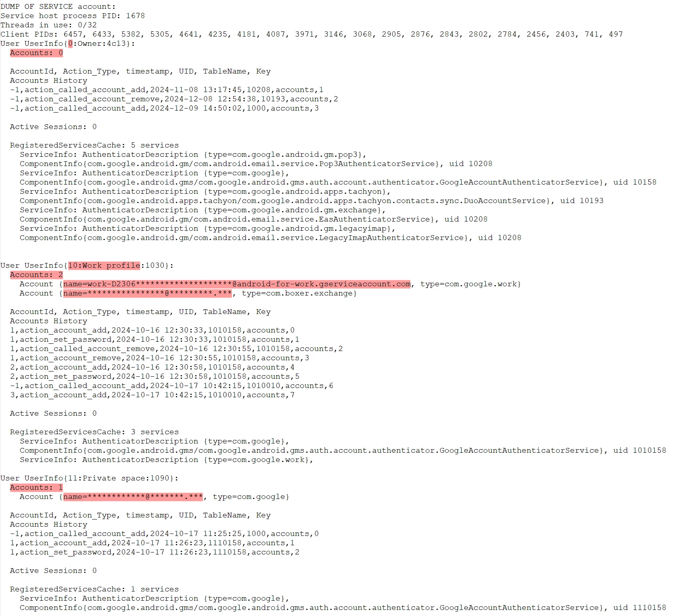
Task: Click the 'DUMP OF SERVICE account:' header line
Action: tap(58, 6)
